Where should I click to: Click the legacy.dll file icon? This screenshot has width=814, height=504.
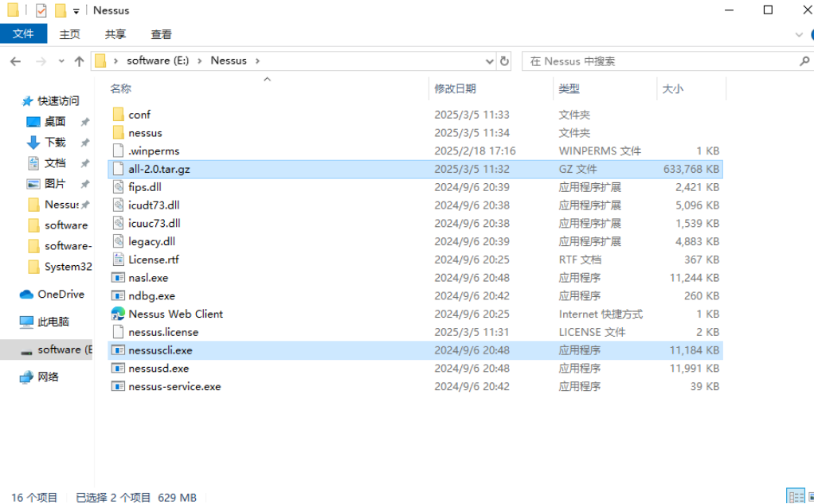[x=119, y=241]
